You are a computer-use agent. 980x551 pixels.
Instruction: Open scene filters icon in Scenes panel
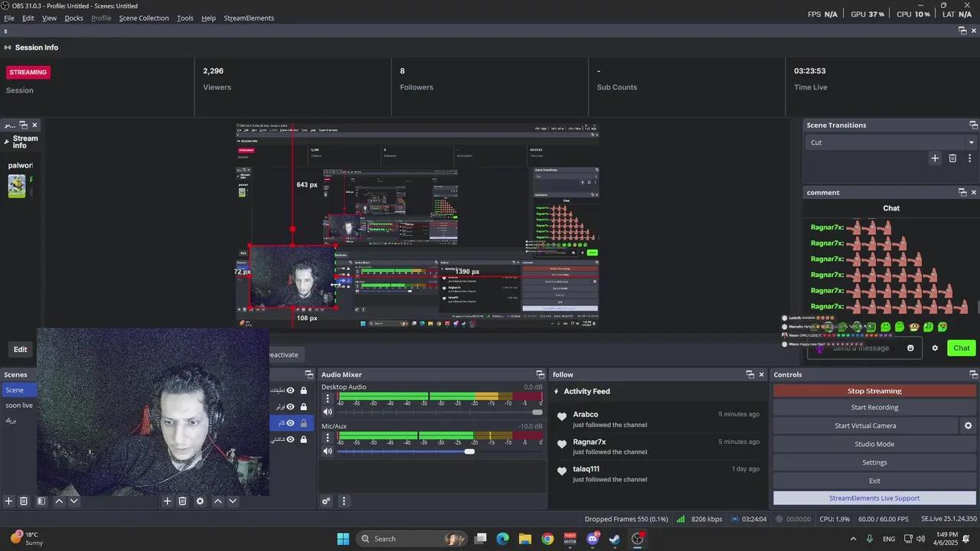41,501
